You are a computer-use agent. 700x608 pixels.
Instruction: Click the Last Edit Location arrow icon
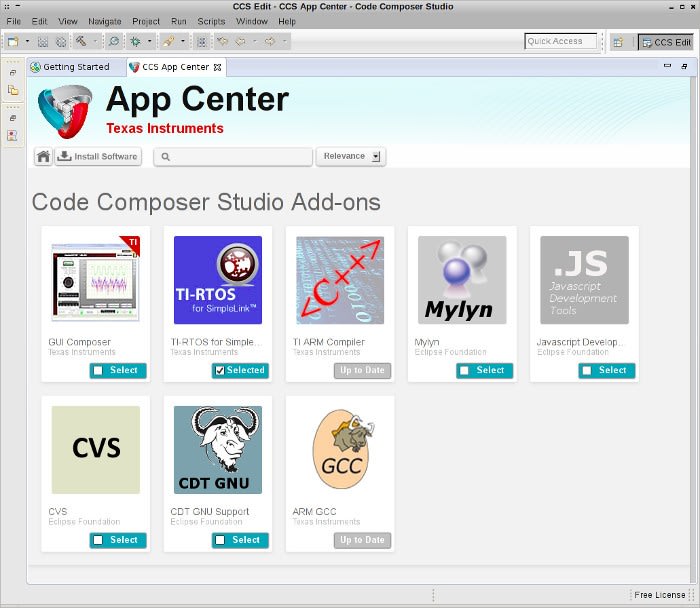pos(222,42)
